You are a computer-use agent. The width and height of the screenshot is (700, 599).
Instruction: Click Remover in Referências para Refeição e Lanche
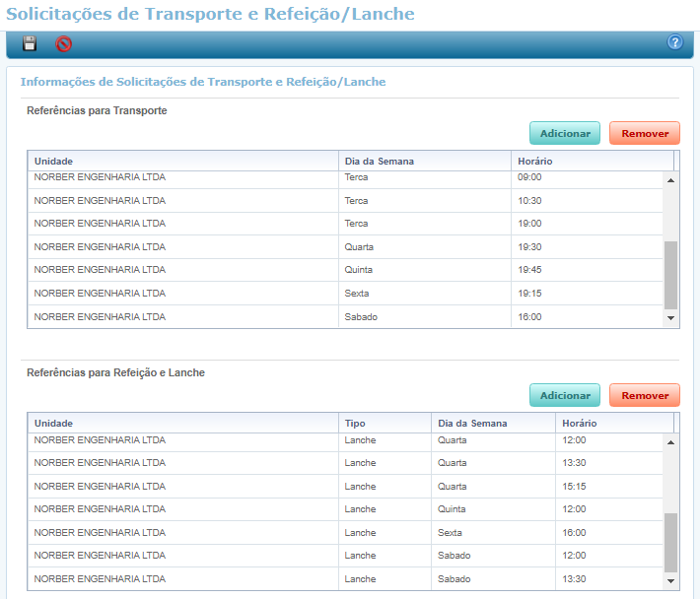tap(645, 395)
